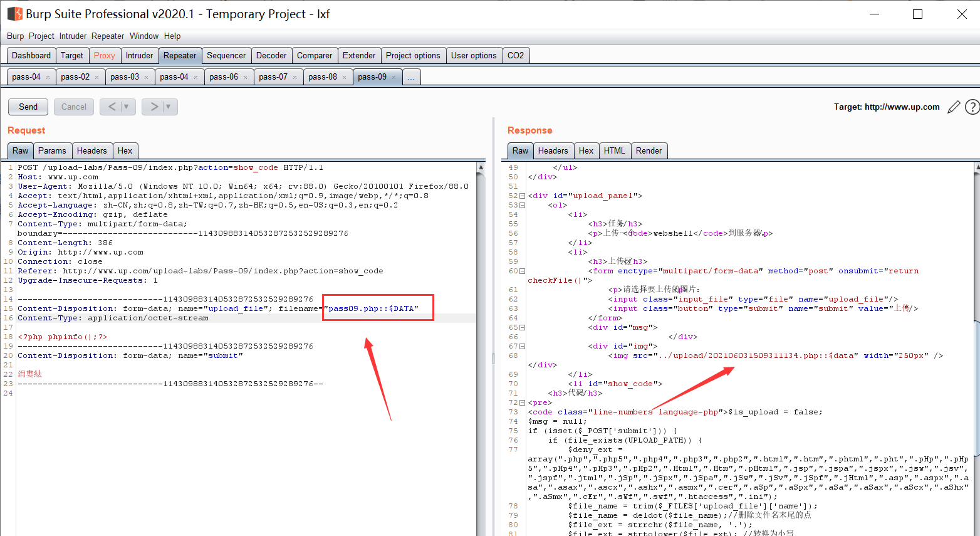980x536 pixels.
Task: Collapse the pre block on line 72
Action: click(x=522, y=402)
